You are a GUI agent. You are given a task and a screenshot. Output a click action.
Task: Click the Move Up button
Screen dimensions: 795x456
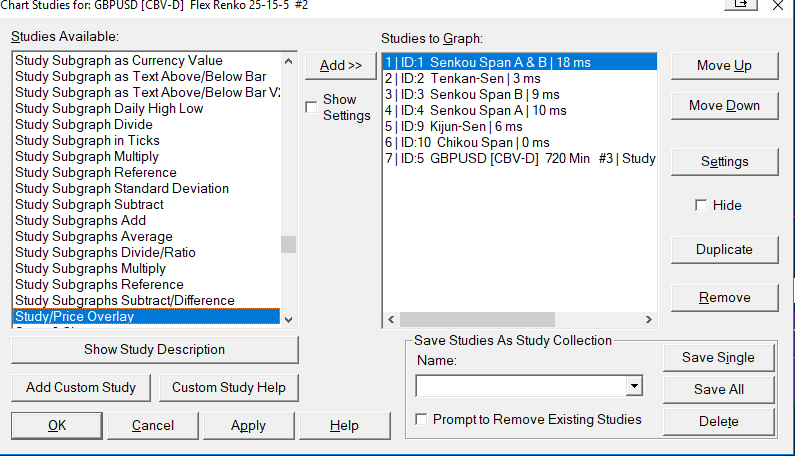coord(725,66)
